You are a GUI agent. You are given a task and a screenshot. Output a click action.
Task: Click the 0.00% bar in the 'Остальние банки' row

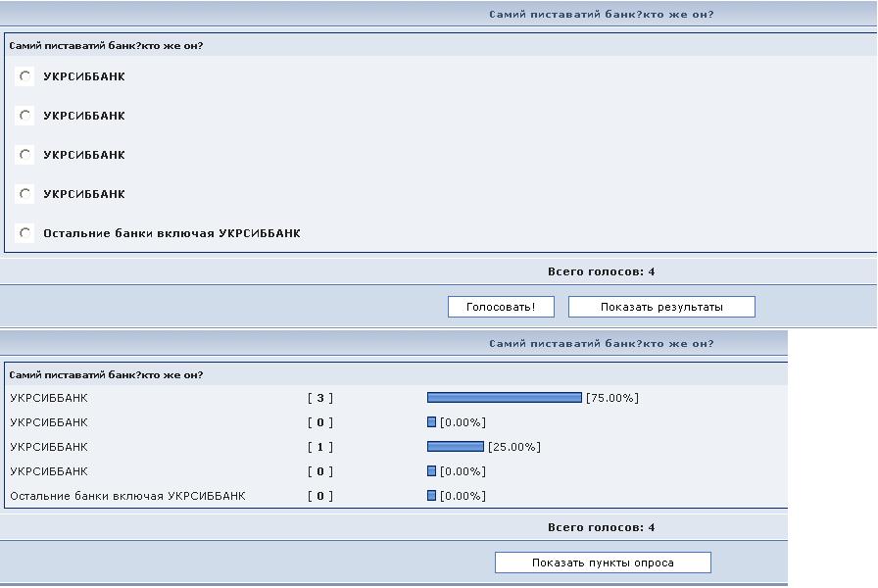(x=431, y=496)
